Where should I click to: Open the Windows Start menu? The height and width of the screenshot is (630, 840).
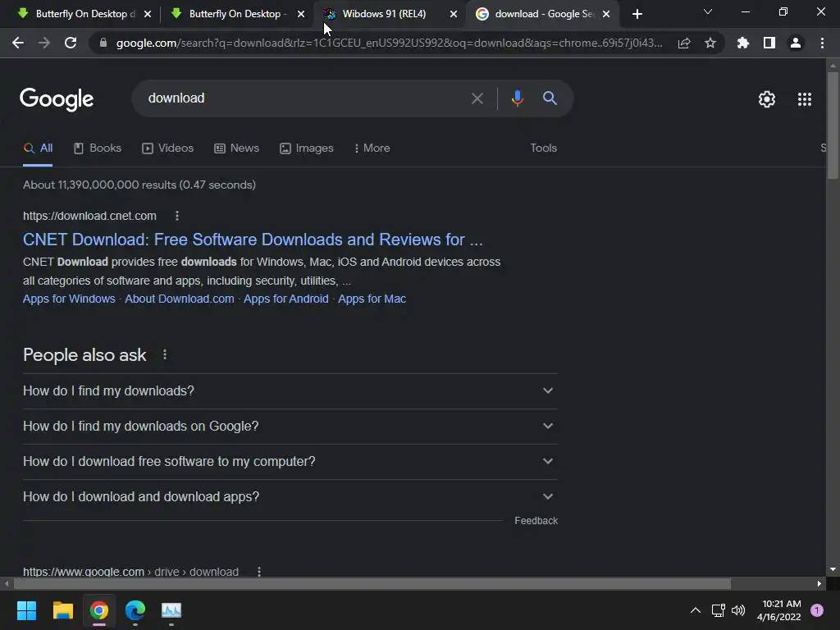(26, 610)
